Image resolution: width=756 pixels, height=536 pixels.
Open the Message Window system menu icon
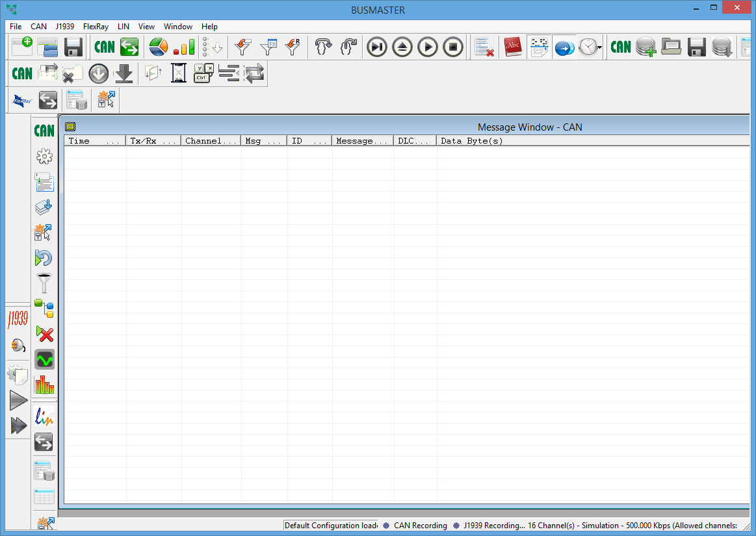tap(70, 127)
